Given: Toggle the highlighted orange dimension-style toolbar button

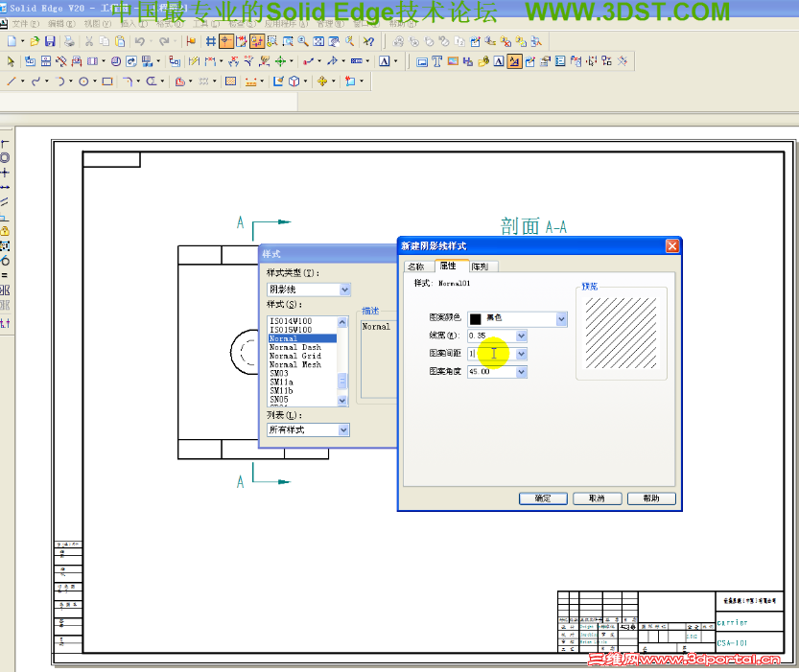Looking at the screenshot, I should pos(514,61).
